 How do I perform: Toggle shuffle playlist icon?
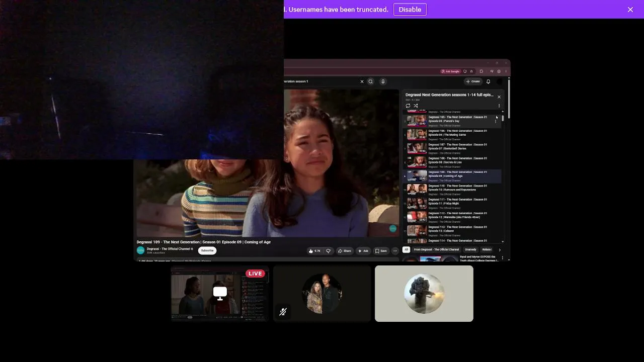tap(416, 106)
